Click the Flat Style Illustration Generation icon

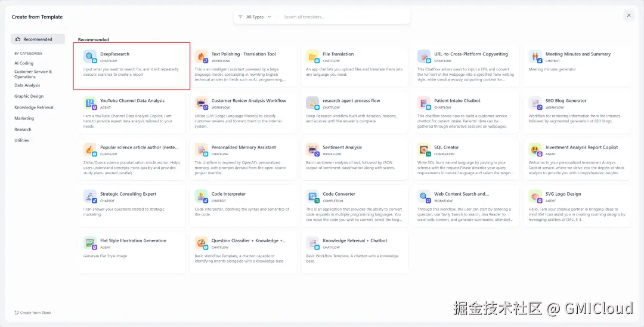point(89,243)
